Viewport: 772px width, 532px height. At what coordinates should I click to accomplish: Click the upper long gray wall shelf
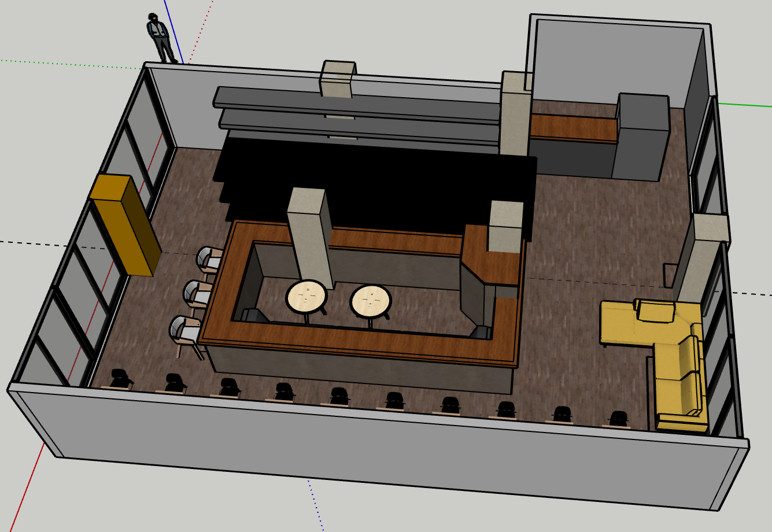tap(356, 105)
